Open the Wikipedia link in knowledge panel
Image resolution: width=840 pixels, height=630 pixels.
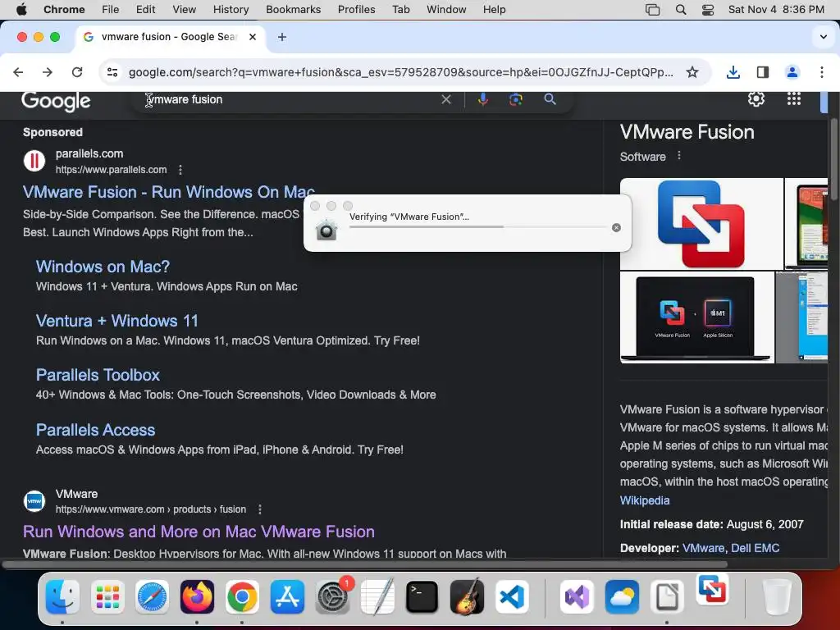coord(645,500)
